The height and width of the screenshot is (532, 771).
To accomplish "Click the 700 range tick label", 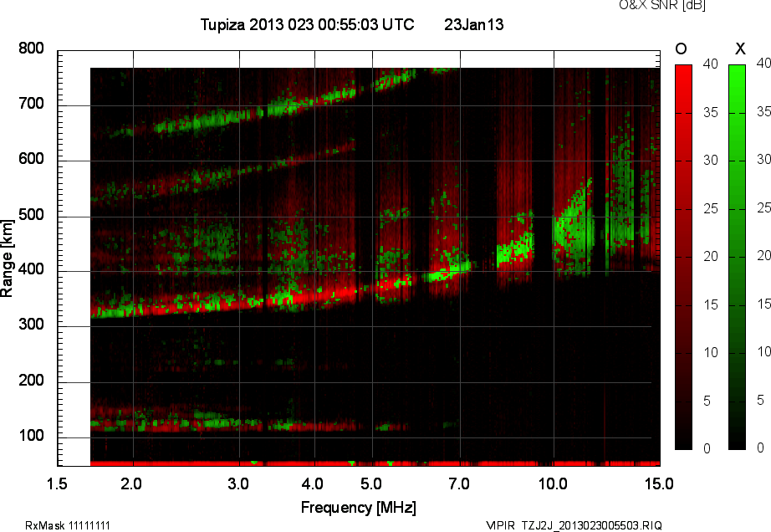I will [x=31, y=104].
